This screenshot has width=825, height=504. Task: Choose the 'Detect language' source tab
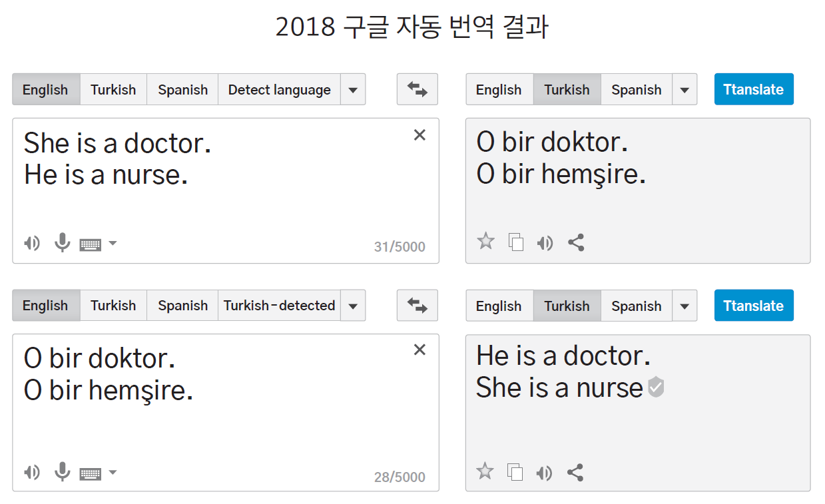tap(280, 89)
